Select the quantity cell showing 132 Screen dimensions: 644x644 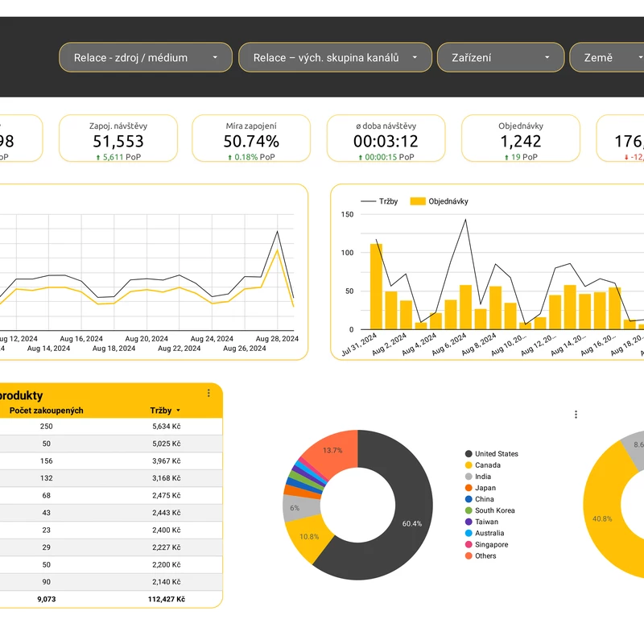[x=47, y=478]
